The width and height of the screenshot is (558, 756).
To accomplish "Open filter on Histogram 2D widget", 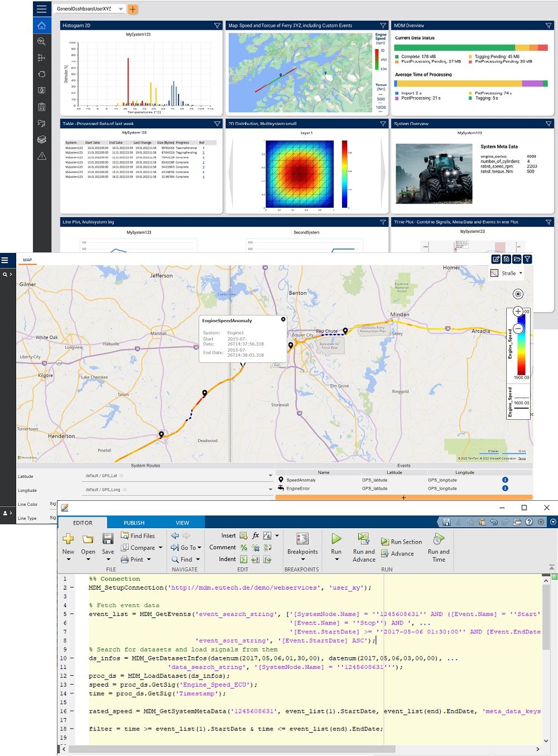I will [x=217, y=26].
